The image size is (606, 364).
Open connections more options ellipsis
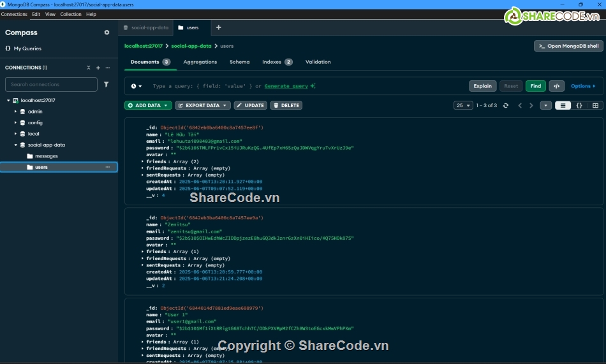(108, 68)
